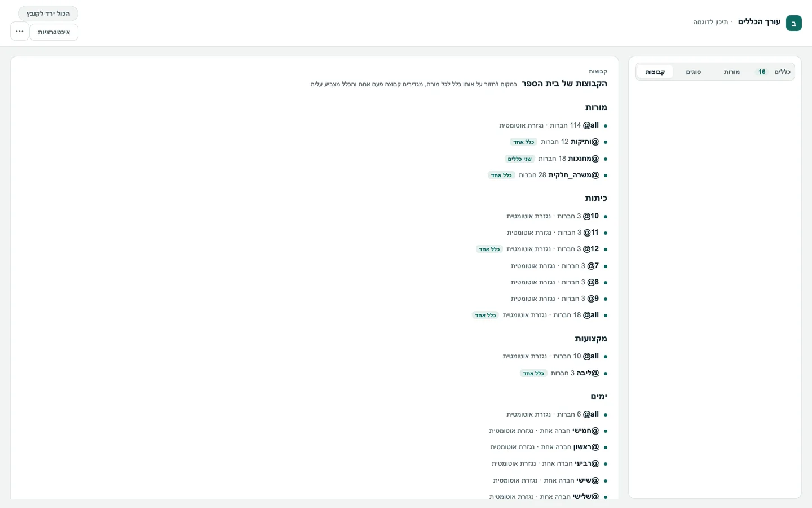Click the "מקצועות" section heading

591,339
